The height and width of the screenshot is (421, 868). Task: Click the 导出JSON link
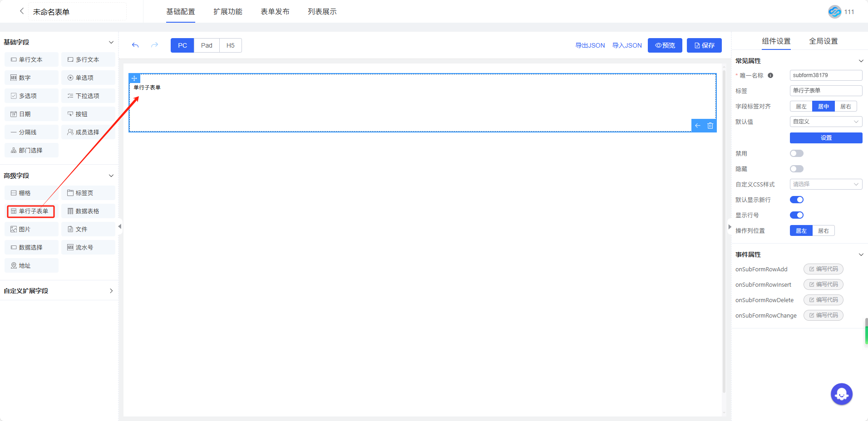tap(590, 45)
